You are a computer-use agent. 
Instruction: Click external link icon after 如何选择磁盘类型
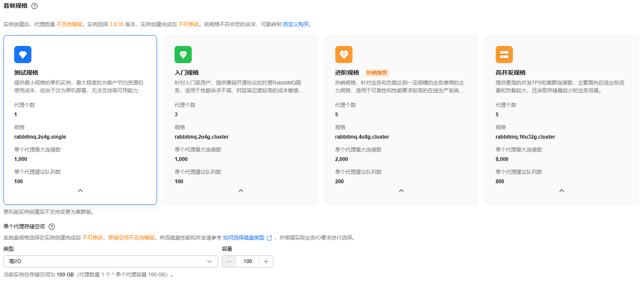click(x=270, y=238)
